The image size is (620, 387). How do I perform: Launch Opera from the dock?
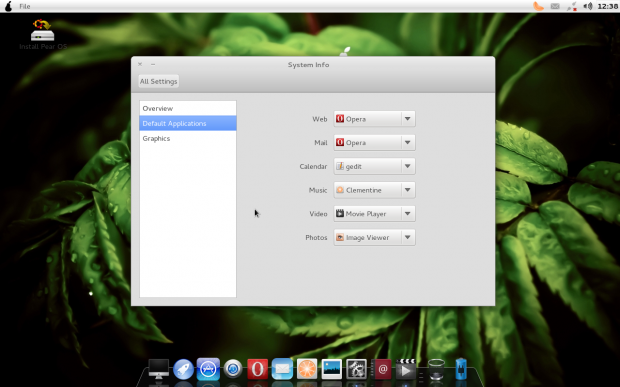[x=257, y=369]
